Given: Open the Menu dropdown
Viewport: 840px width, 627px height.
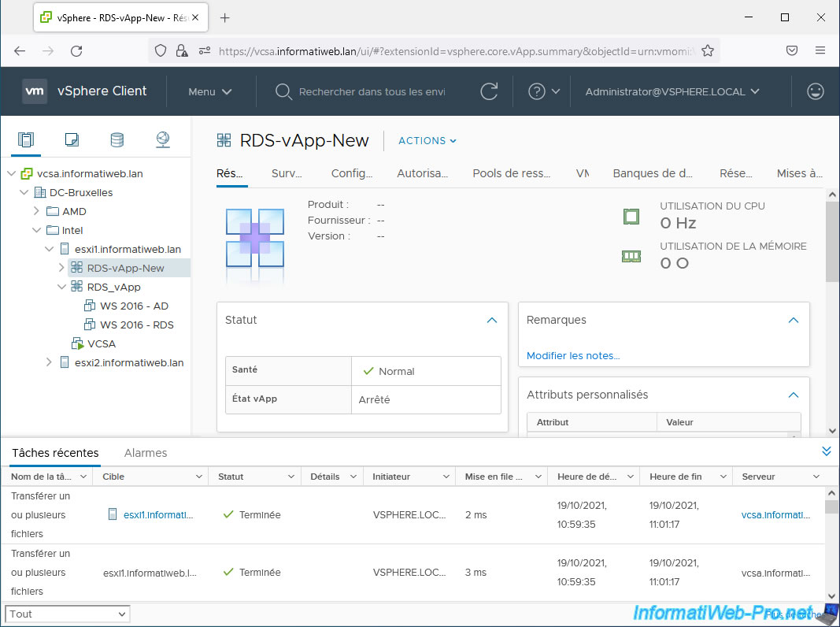Looking at the screenshot, I should pos(210,91).
